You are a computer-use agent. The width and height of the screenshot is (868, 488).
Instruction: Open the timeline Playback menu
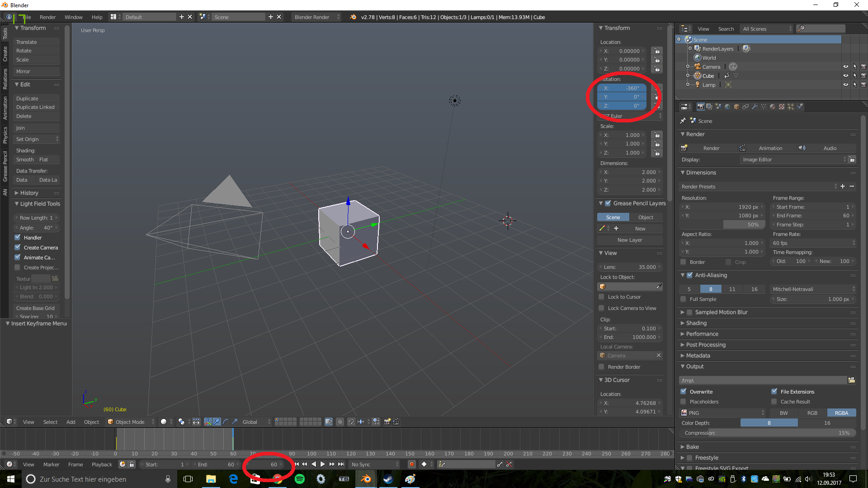(x=102, y=464)
